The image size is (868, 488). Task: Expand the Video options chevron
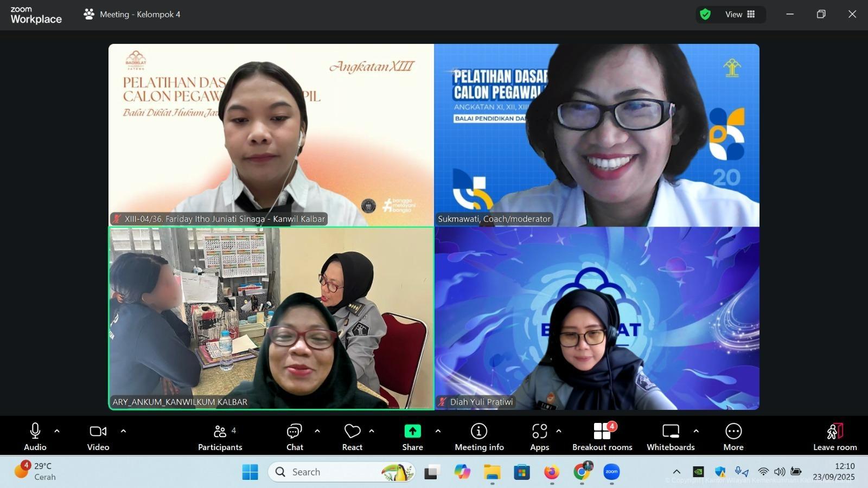point(124,431)
